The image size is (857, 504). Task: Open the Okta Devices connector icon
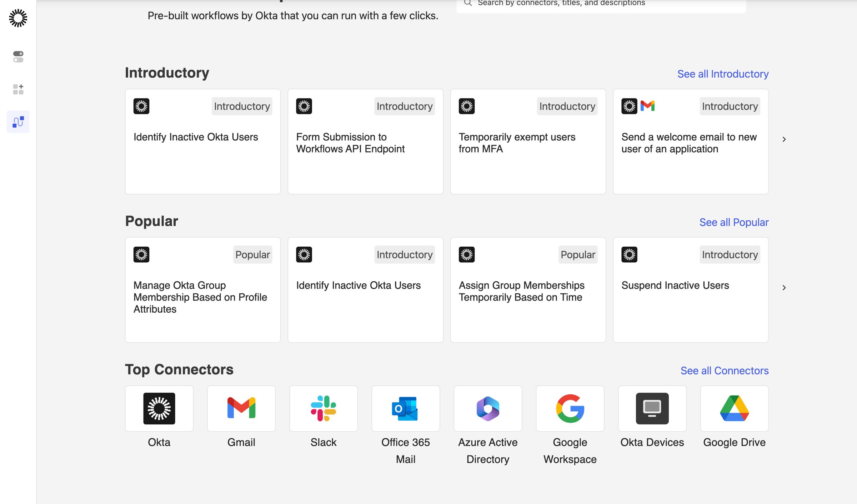pyautogui.click(x=652, y=408)
